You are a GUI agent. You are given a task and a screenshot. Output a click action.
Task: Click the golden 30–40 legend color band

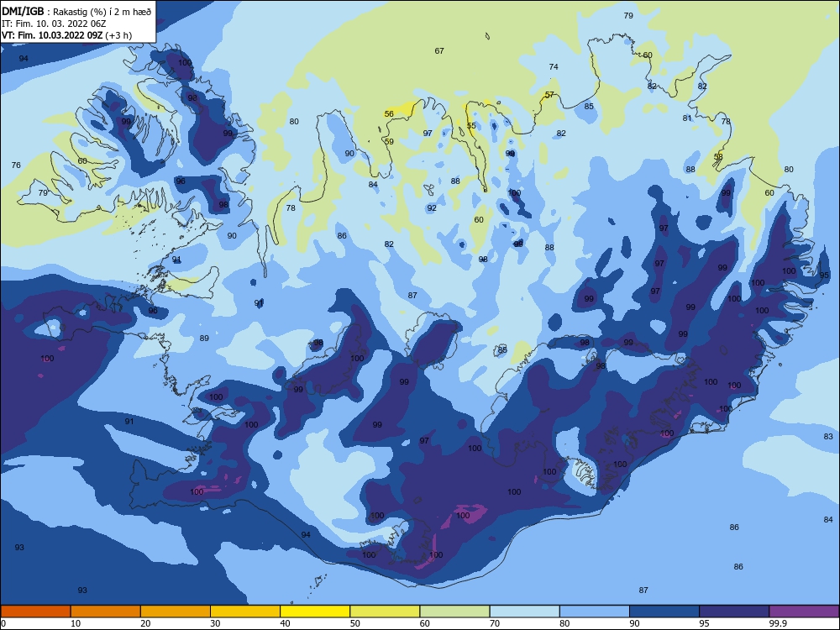(245, 612)
